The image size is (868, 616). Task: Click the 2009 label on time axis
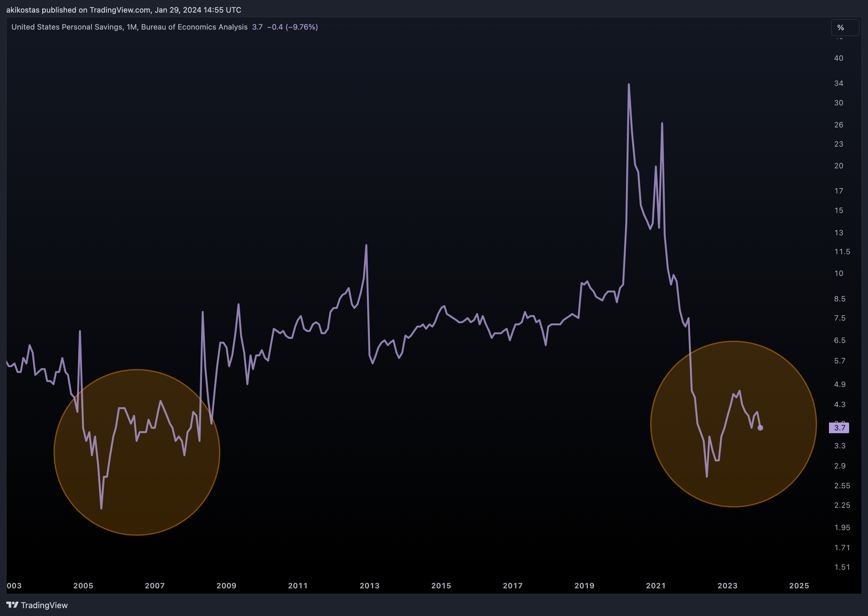point(227,586)
